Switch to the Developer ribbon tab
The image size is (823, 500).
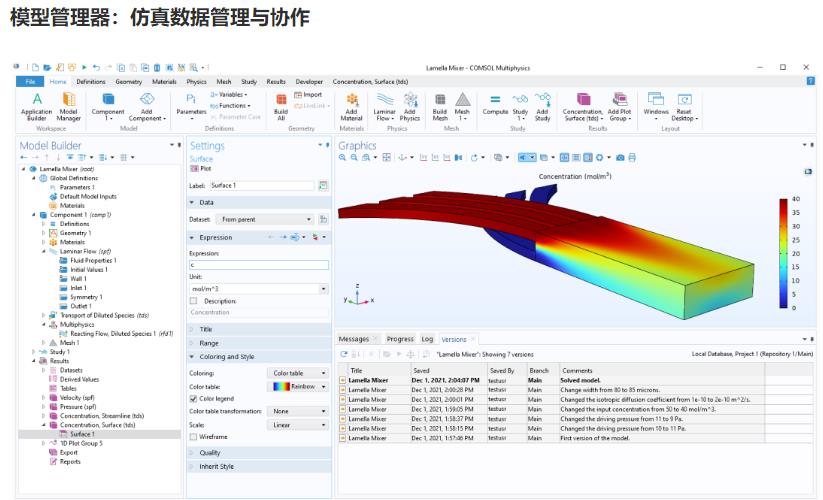(309, 82)
